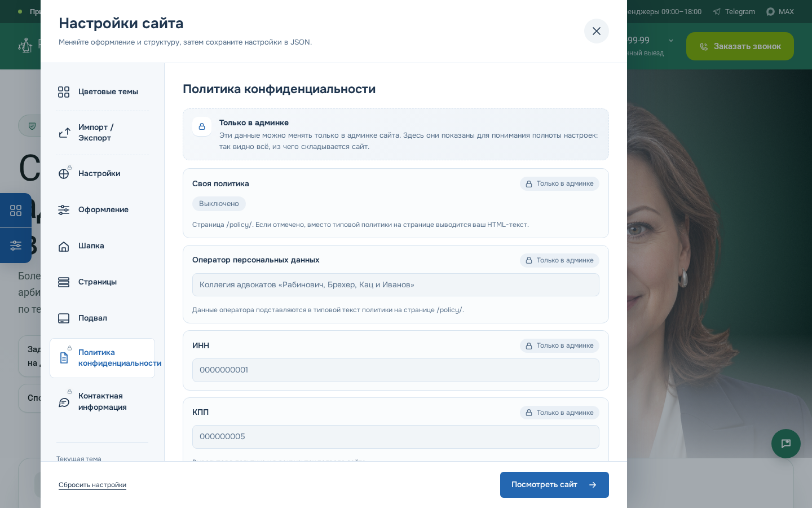Click Только в админке badge on КПП

(x=559, y=413)
